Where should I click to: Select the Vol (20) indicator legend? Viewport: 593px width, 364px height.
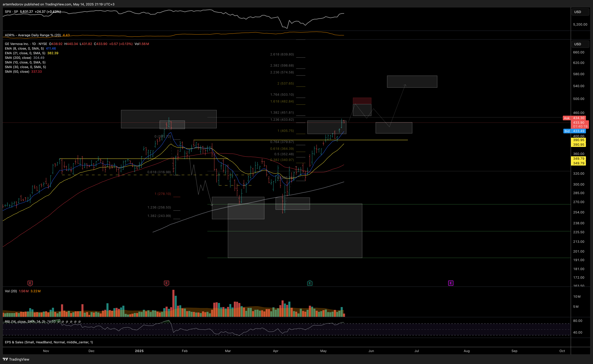click(x=11, y=291)
